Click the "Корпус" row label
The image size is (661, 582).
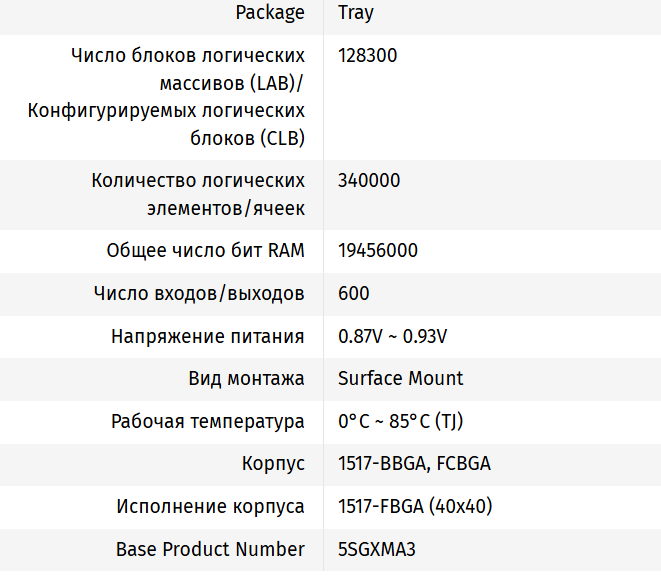point(273,464)
